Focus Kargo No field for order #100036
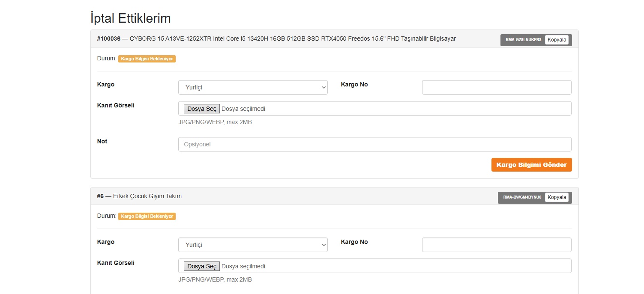Image resolution: width=644 pixels, height=294 pixels. tap(496, 87)
